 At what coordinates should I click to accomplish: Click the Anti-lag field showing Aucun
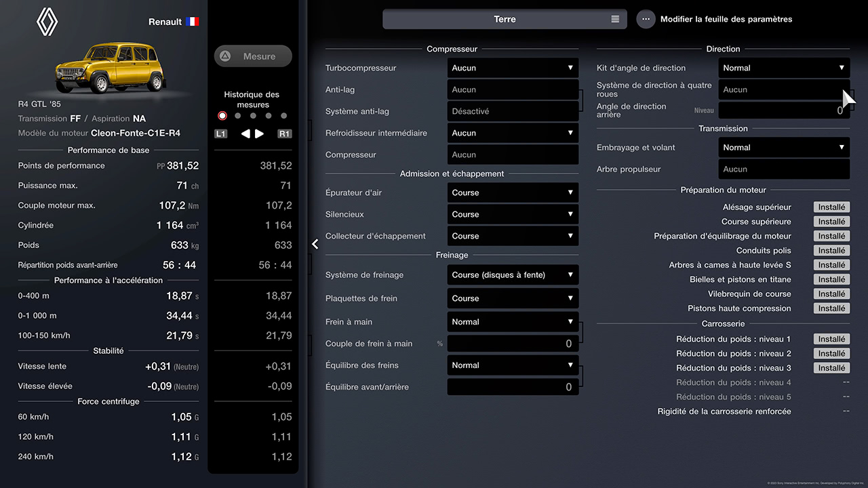pyautogui.click(x=513, y=89)
